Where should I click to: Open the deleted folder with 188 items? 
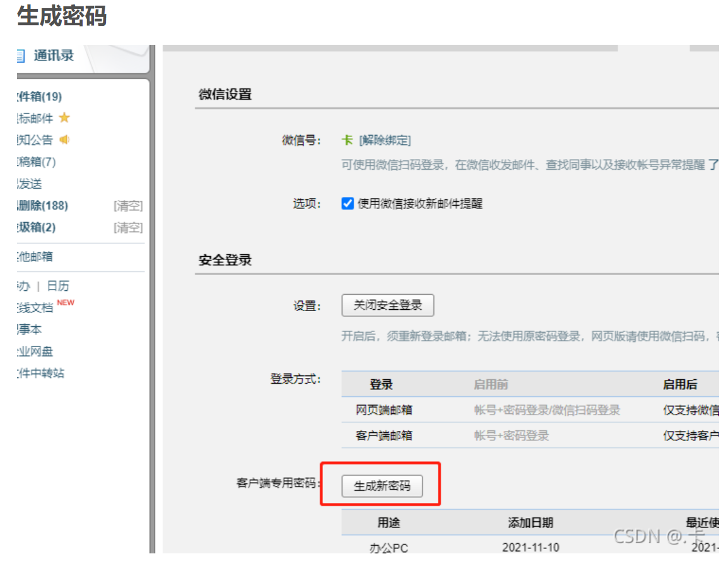[x=43, y=206]
